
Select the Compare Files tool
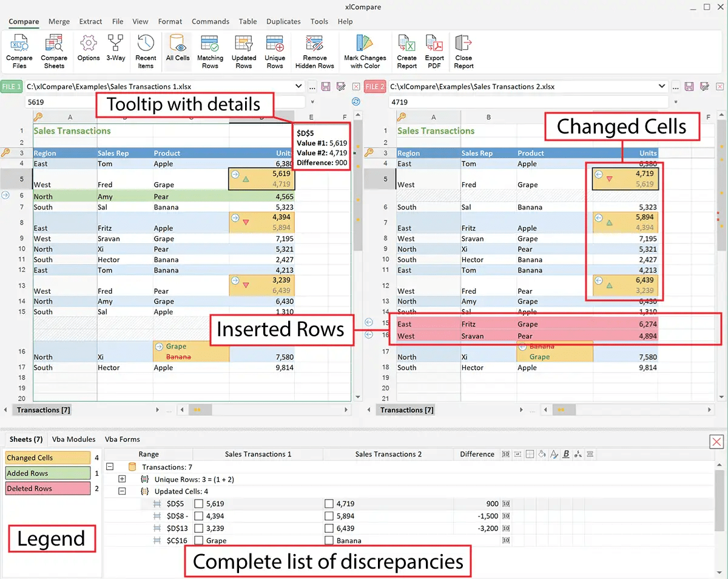(x=19, y=51)
